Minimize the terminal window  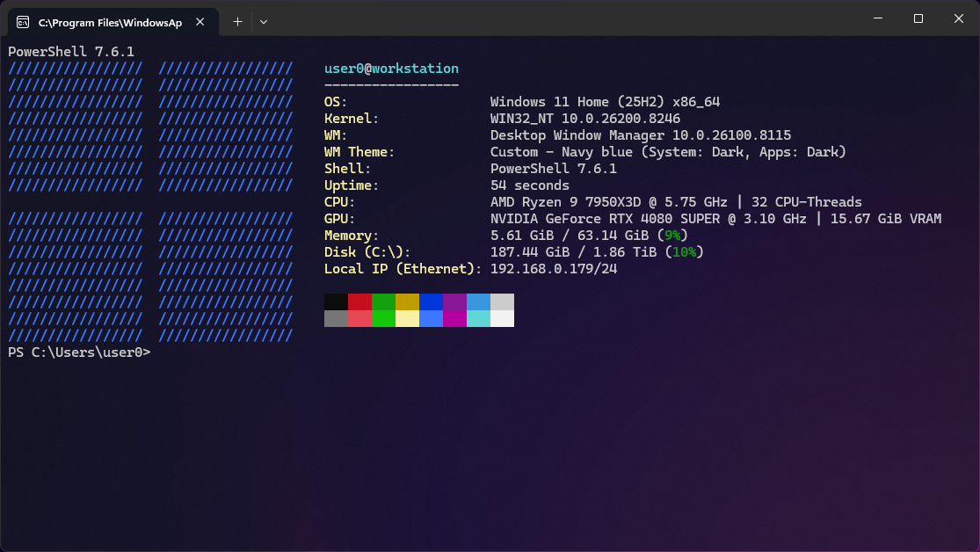878,18
